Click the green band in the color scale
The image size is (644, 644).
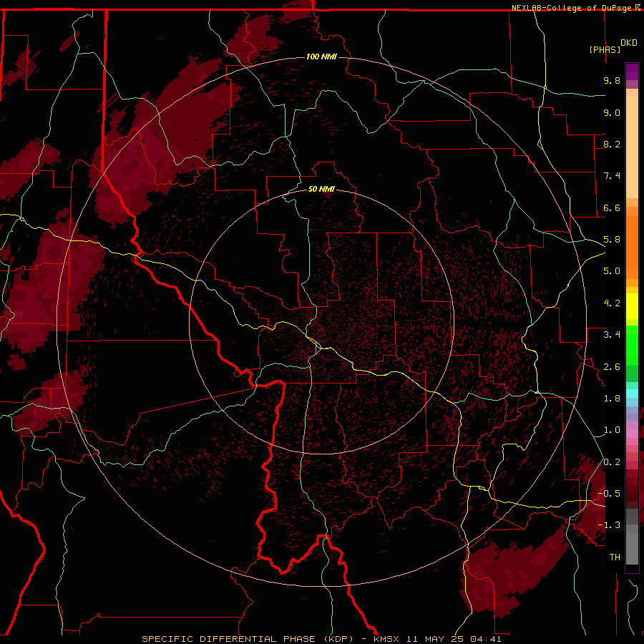632,347
